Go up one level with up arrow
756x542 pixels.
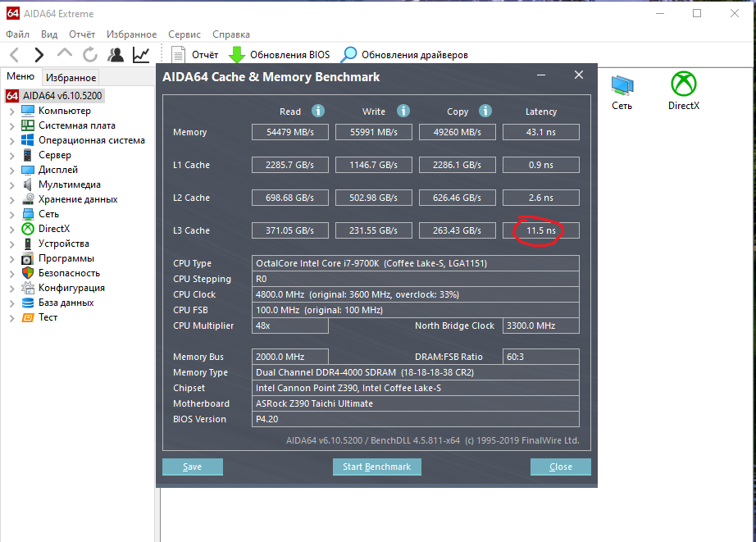click(65, 54)
